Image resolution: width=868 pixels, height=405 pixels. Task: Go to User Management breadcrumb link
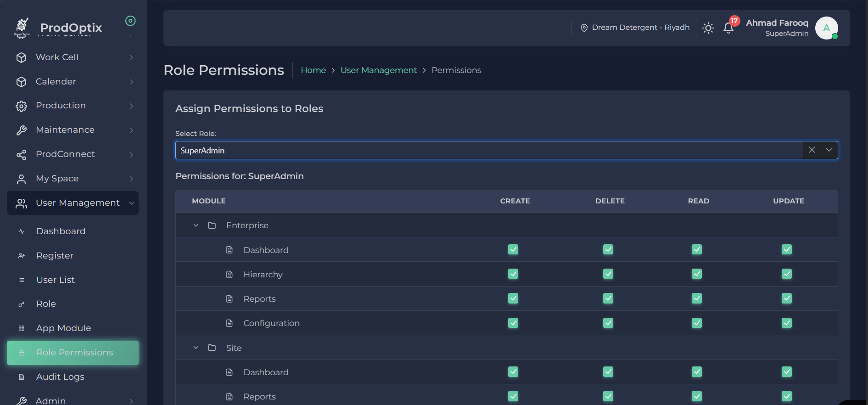tap(379, 70)
